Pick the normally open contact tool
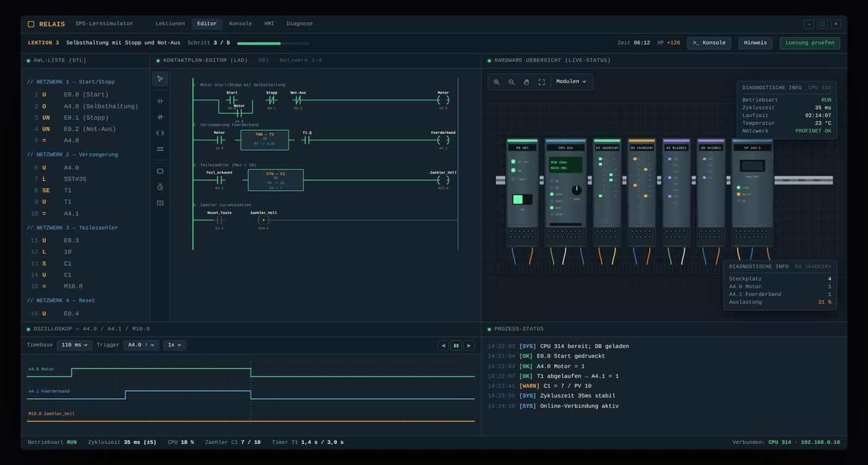This screenshot has height=465, width=868. (x=160, y=101)
